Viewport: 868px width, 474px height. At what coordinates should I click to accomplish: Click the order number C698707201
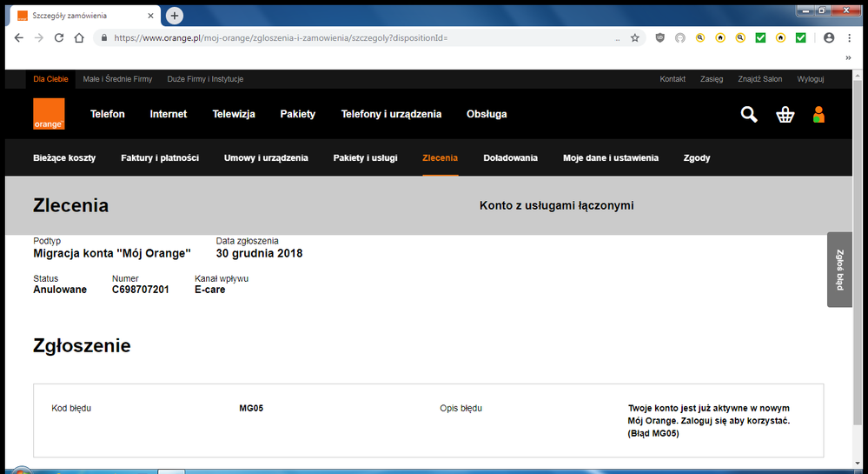[140, 290]
